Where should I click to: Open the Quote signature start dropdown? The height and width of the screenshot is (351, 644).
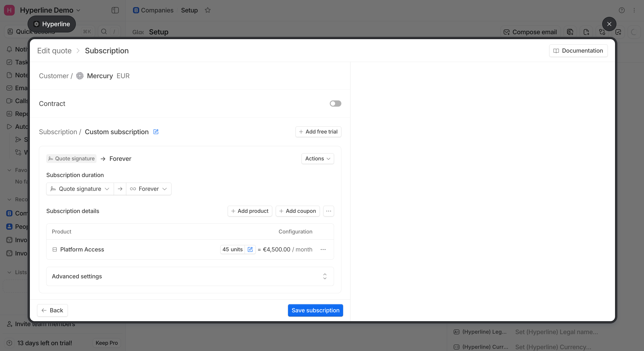[x=80, y=189]
